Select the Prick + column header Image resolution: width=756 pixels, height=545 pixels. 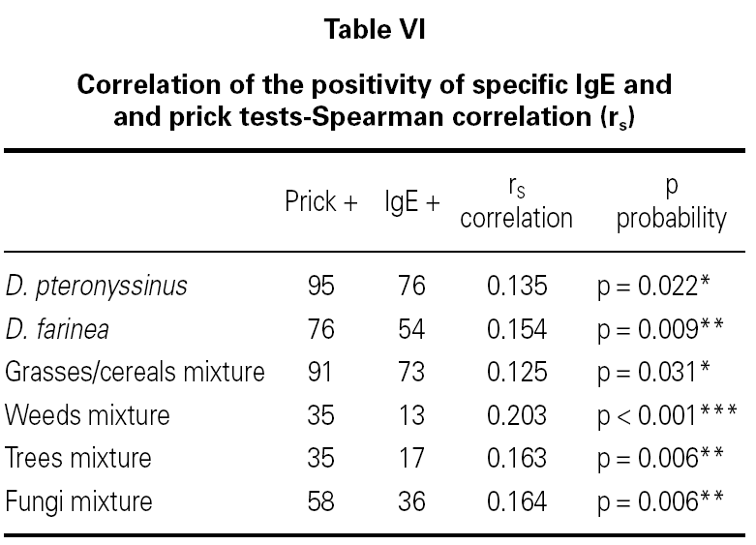point(321,202)
